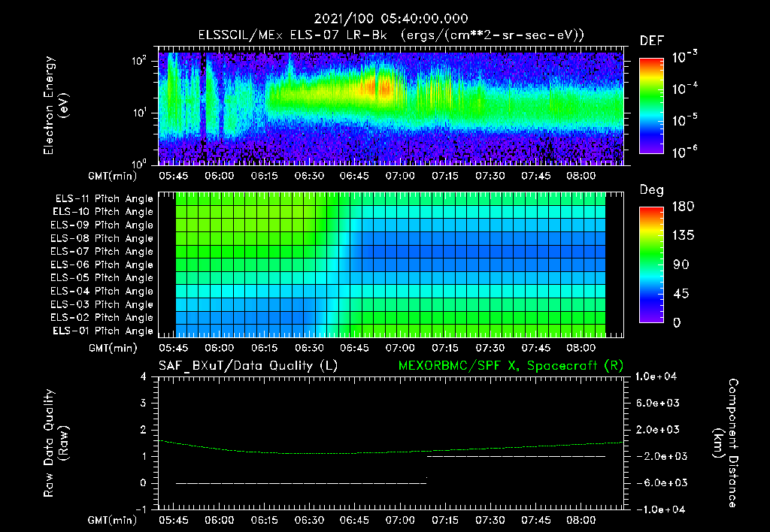770x532 pixels.
Task: Select the 'ELS-08 Pitch Angle' row label
Action: 102,238
